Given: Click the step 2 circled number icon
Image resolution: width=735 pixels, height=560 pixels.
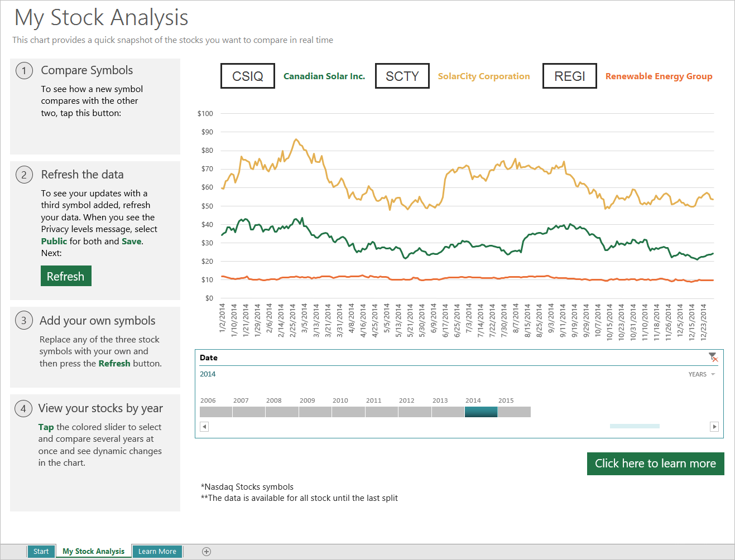Looking at the screenshot, I should [x=24, y=175].
